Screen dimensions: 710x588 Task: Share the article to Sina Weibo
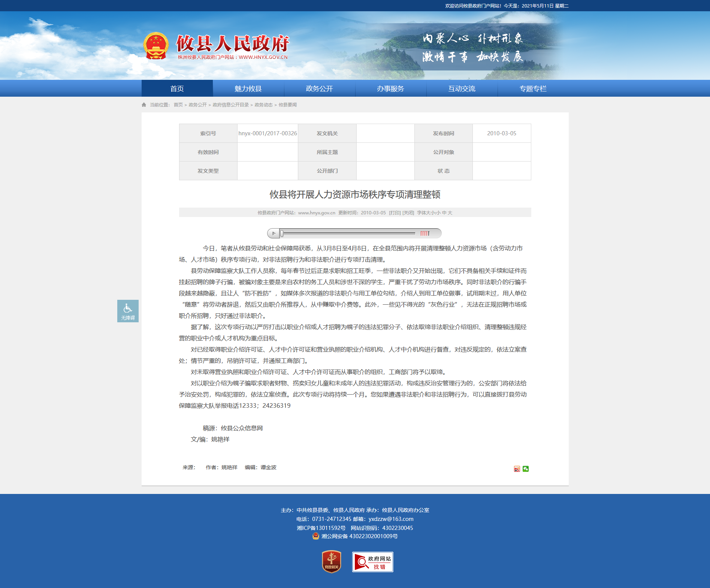(x=517, y=469)
